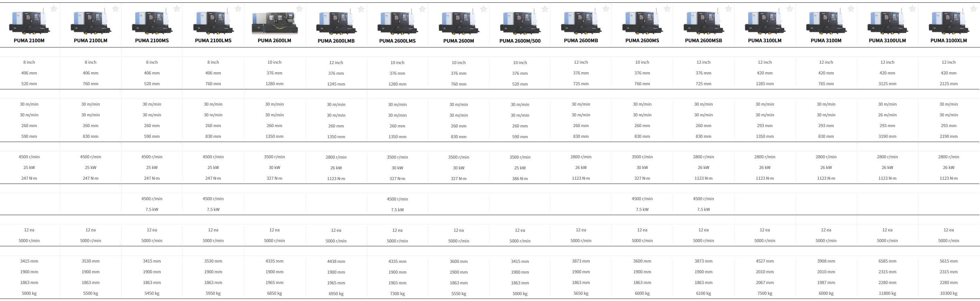Toggle star for PUMA 2600MB
The image size is (980, 301).
pos(606,9)
